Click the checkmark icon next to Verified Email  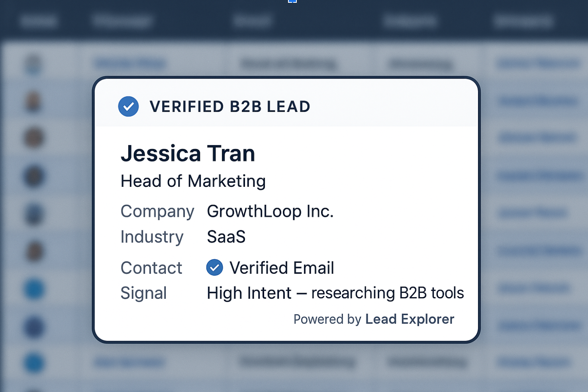215,267
